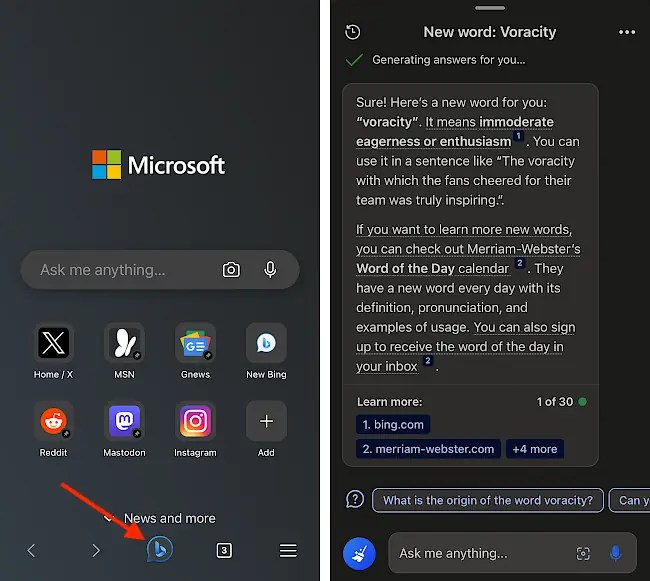Open the Gnews shortcut
Screen dimensions: 650x581
pyautogui.click(x=195, y=343)
